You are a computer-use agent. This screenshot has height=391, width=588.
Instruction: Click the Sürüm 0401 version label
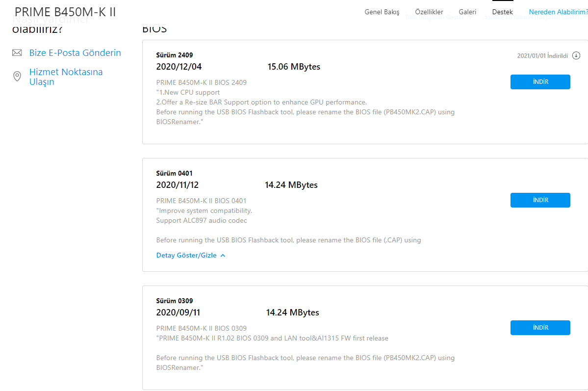[x=175, y=173]
